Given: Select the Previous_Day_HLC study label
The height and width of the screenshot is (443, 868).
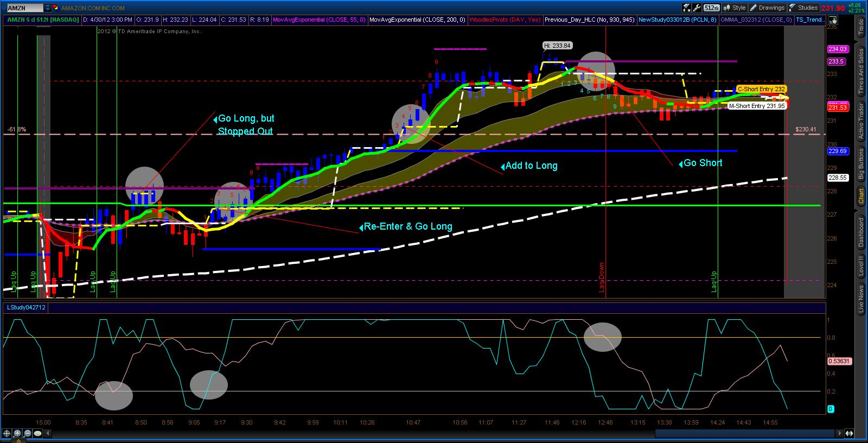Looking at the screenshot, I should coord(590,20).
